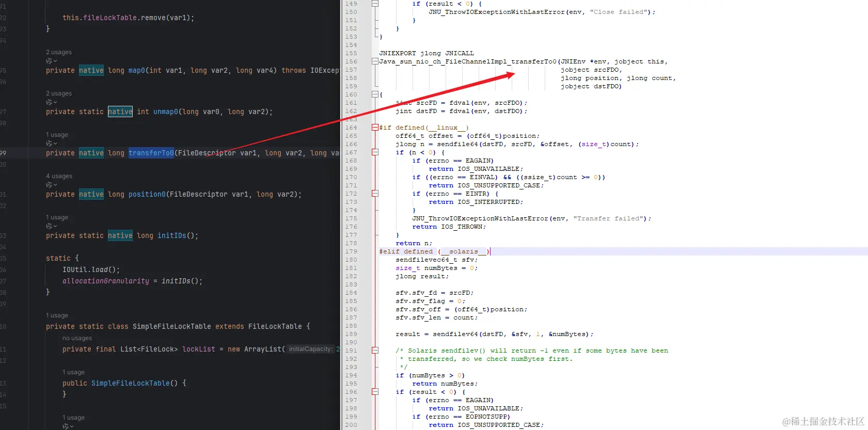Click the lockList variable name
The image size is (868, 430).
coord(199,349)
